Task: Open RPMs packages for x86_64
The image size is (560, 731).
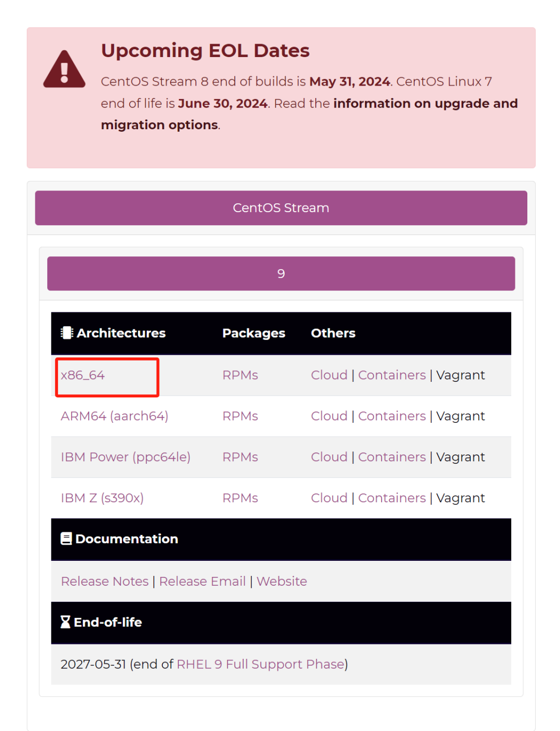Action: point(240,375)
